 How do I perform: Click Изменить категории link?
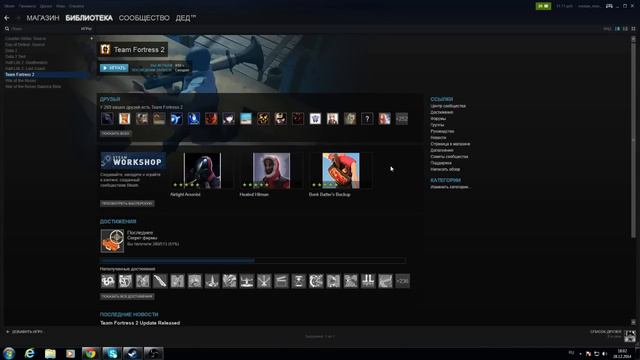(x=450, y=187)
